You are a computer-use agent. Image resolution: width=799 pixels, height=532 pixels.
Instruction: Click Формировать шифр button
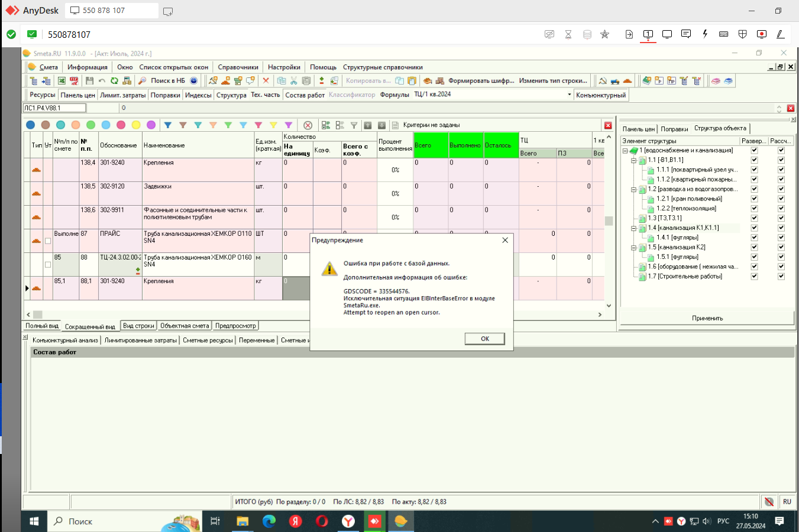coord(481,81)
